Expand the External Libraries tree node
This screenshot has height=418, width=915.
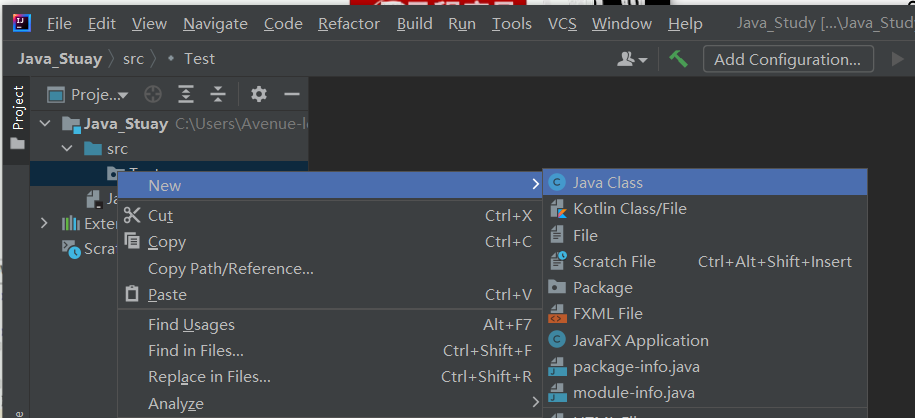click(44, 223)
